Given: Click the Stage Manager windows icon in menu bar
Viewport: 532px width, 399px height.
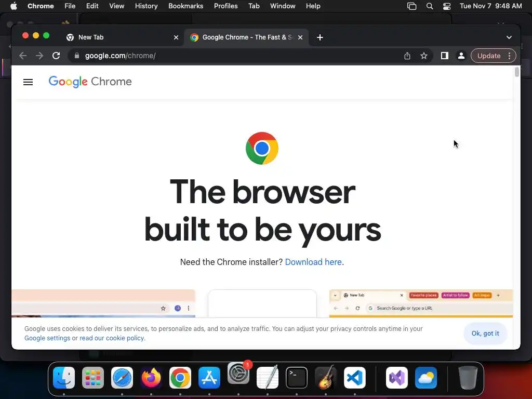Looking at the screenshot, I should point(411,6).
